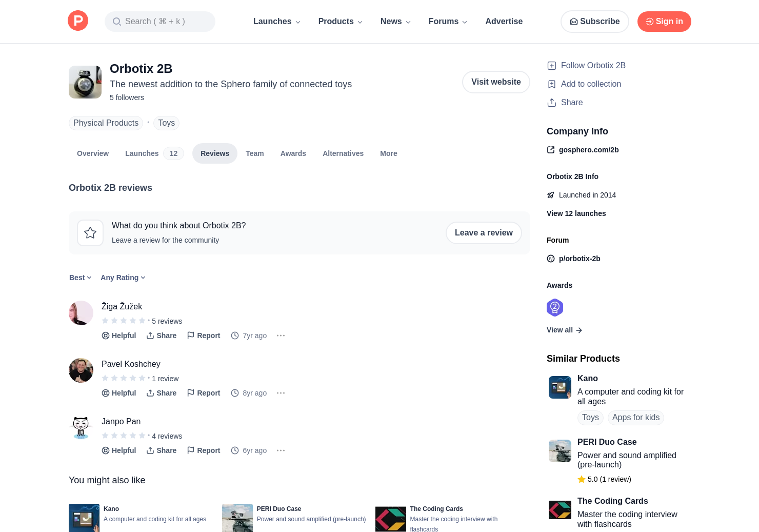The width and height of the screenshot is (759, 532).
Task: Open more options on Žiga Žužek's review
Action: coord(281,336)
